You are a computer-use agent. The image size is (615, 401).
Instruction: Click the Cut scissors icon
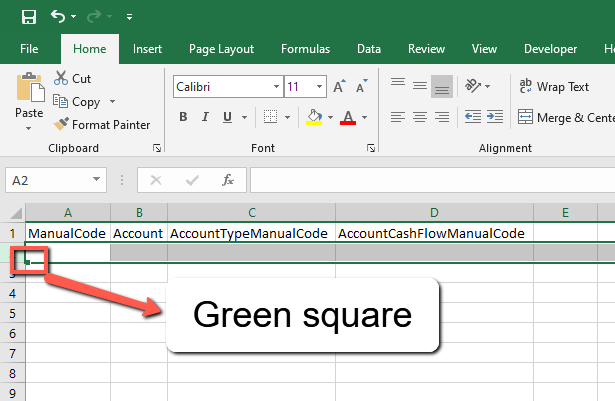pyautogui.click(x=61, y=78)
